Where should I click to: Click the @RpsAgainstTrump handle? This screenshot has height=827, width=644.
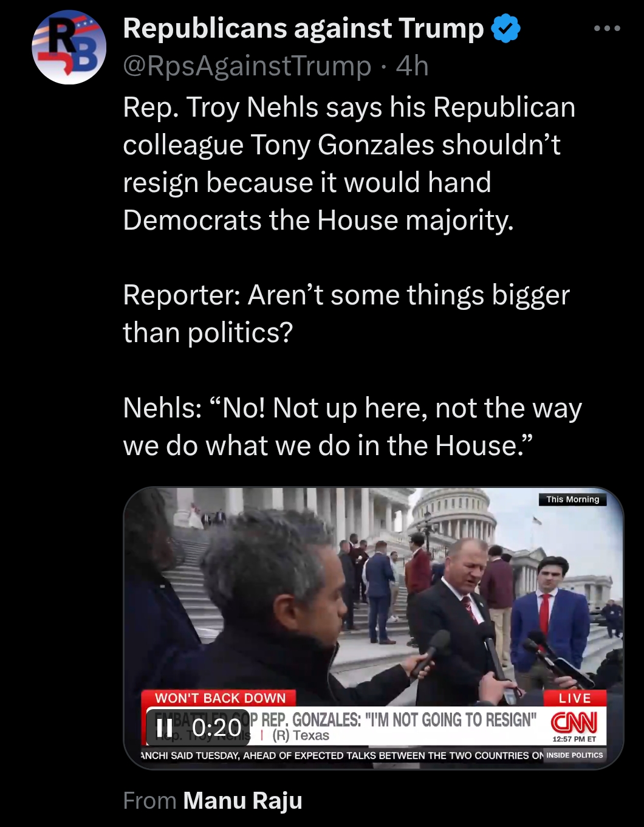click(x=247, y=66)
